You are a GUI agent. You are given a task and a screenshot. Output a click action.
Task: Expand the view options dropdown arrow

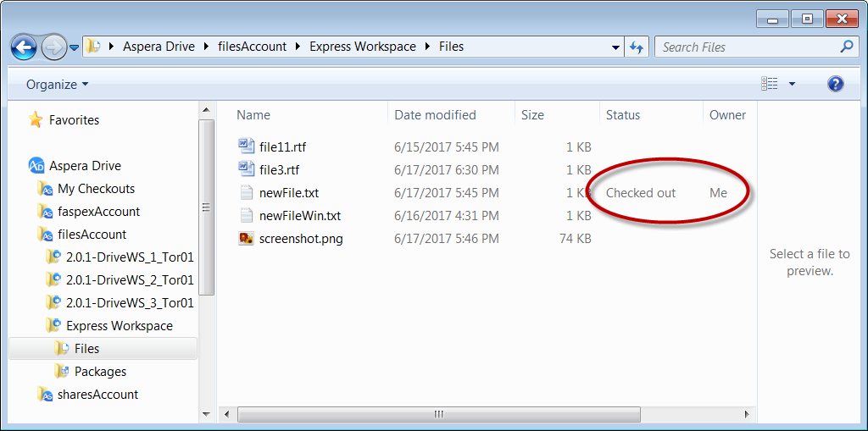click(792, 84)
